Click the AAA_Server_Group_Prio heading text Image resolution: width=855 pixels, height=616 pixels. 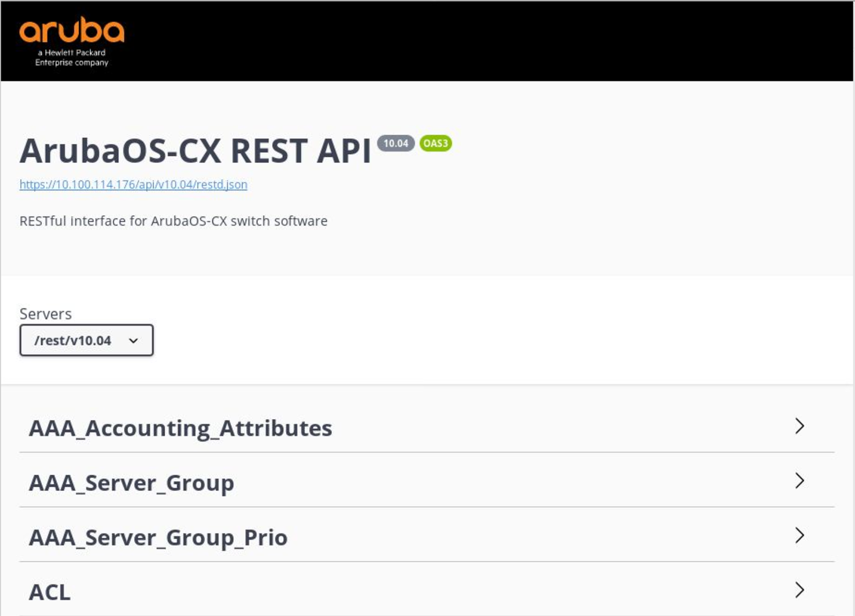(158, 538)
